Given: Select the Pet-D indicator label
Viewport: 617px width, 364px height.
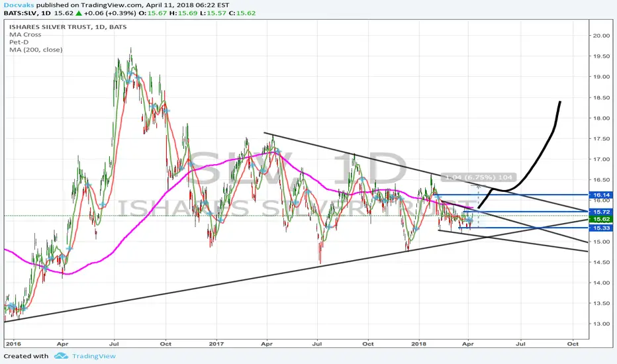Looking at the screenshot, I should point(19,42).
